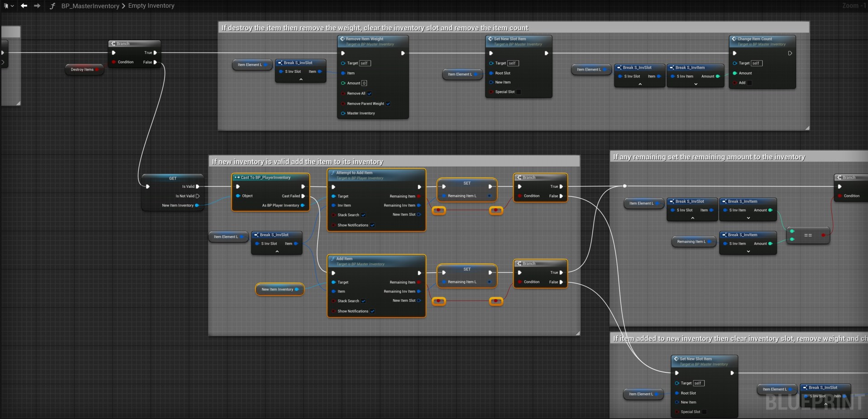Click the Empty Inventory breadcrumb
The width and height of the screenshot is (868, 419).
[151, 6]
